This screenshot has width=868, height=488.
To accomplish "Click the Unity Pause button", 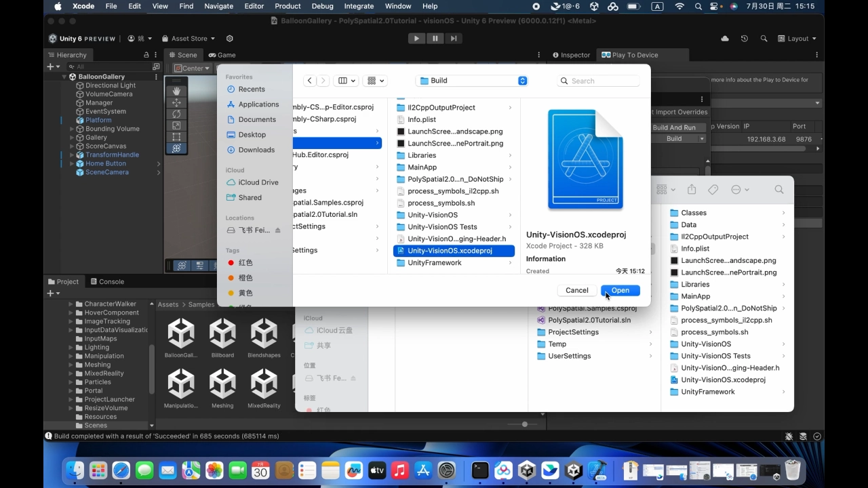I will click(x=435, y=39).
